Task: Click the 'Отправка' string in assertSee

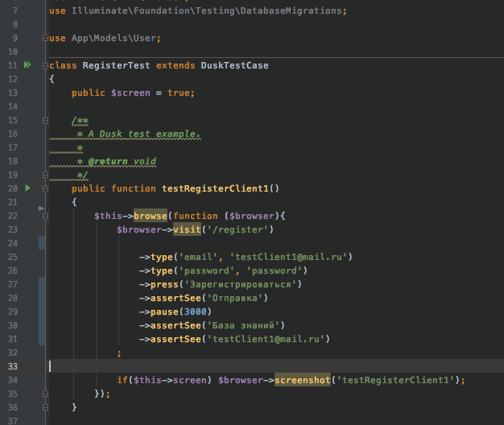Action: 234,298
